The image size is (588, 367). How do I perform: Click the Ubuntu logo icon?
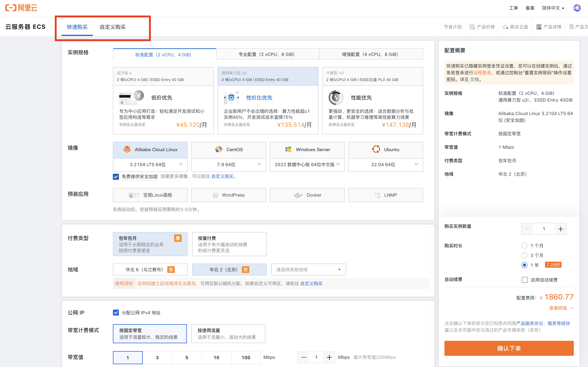(x=376, y=149)
